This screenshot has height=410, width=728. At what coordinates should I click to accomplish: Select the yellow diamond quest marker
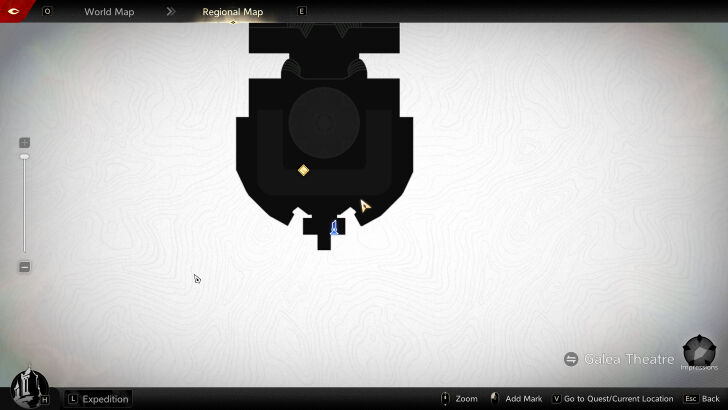(x=303, y=170)
